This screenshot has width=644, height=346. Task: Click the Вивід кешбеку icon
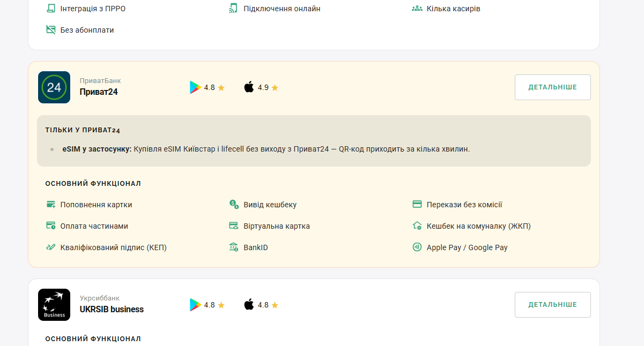tap(234, 205)
